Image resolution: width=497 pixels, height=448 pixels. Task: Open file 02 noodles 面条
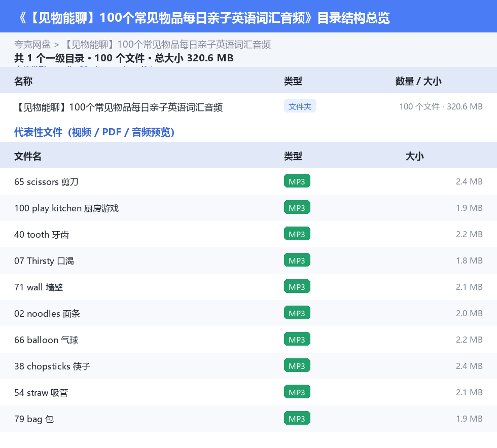(x=47, y=313)
